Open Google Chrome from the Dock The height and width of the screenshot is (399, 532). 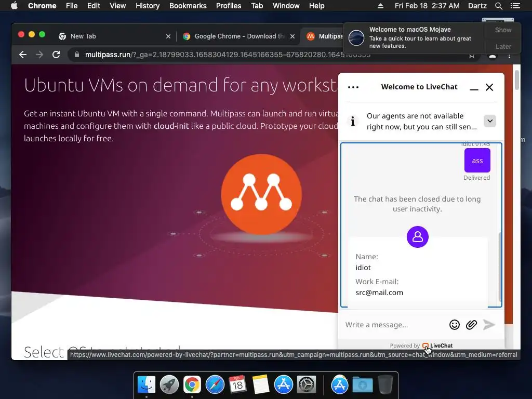click(x=192, y=385)
